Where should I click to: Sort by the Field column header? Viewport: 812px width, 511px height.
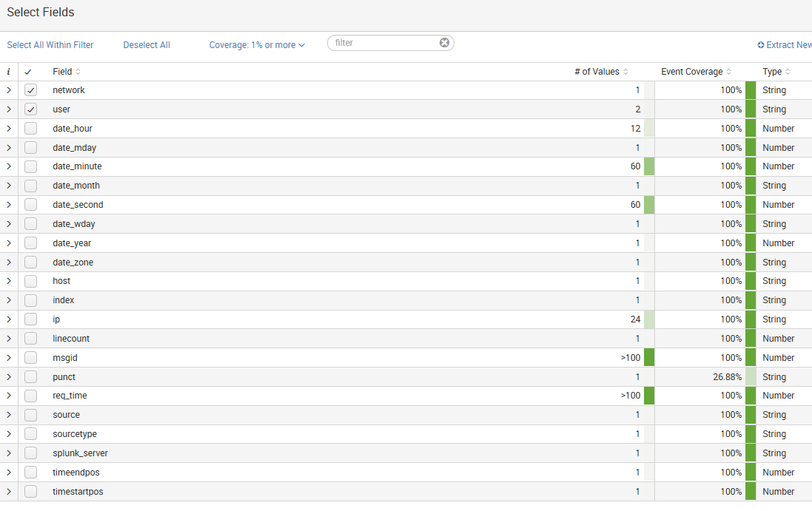coord(67,72)
